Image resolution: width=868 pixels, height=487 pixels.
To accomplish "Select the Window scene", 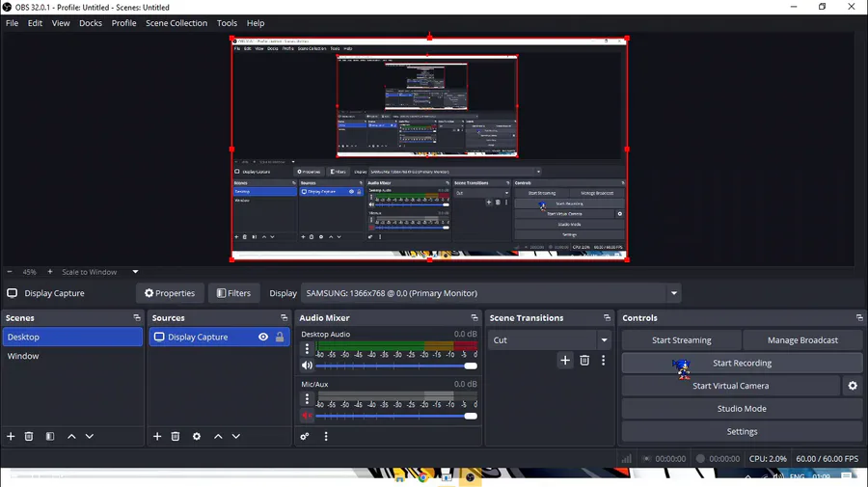I will [x=72, y=356].
